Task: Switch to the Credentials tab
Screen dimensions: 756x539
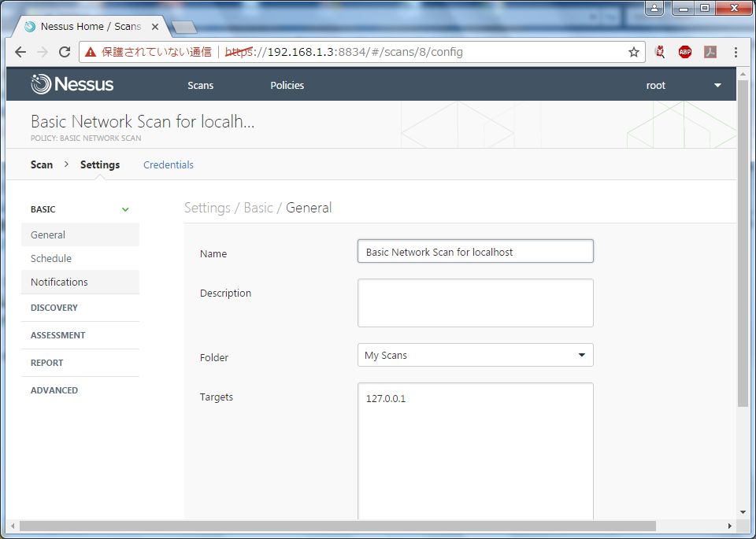Action: pyautogui.click(x=169, y=164)
